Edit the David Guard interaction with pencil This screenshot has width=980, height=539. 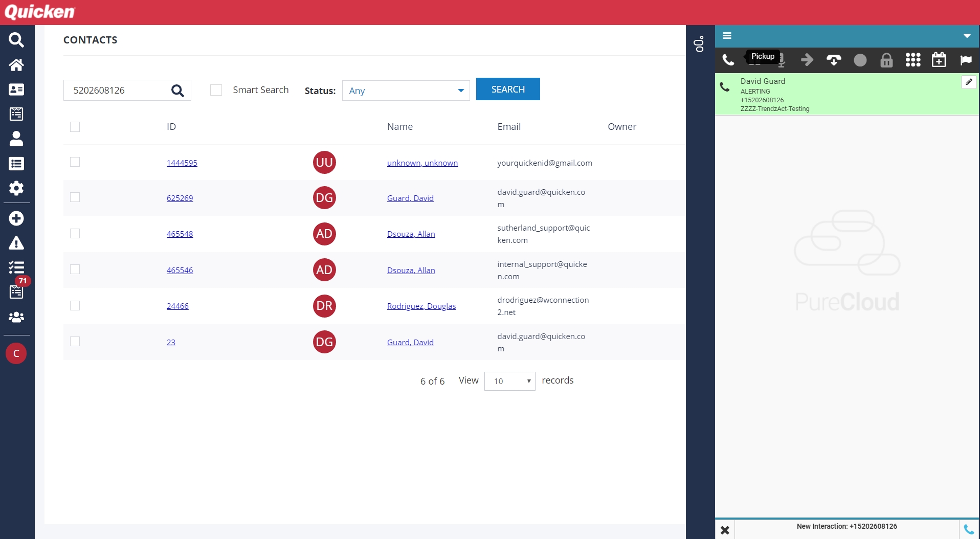968,82
